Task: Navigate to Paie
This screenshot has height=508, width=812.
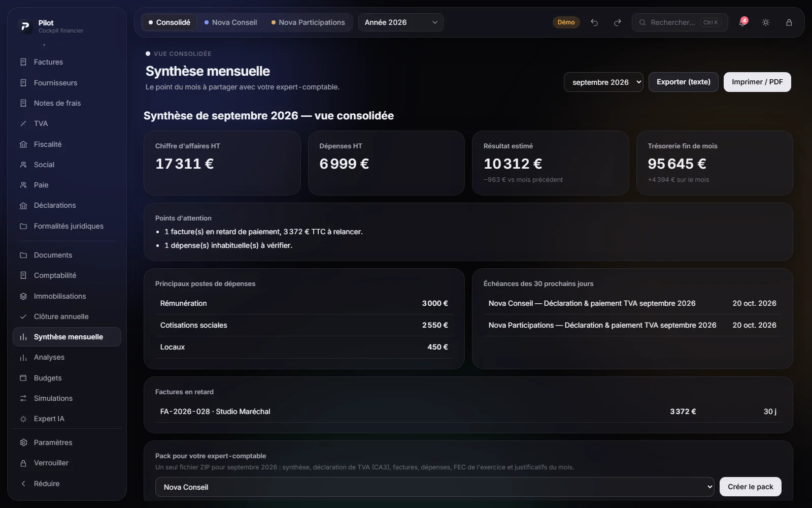Action: pyautogui.click(x=66, y=185)
